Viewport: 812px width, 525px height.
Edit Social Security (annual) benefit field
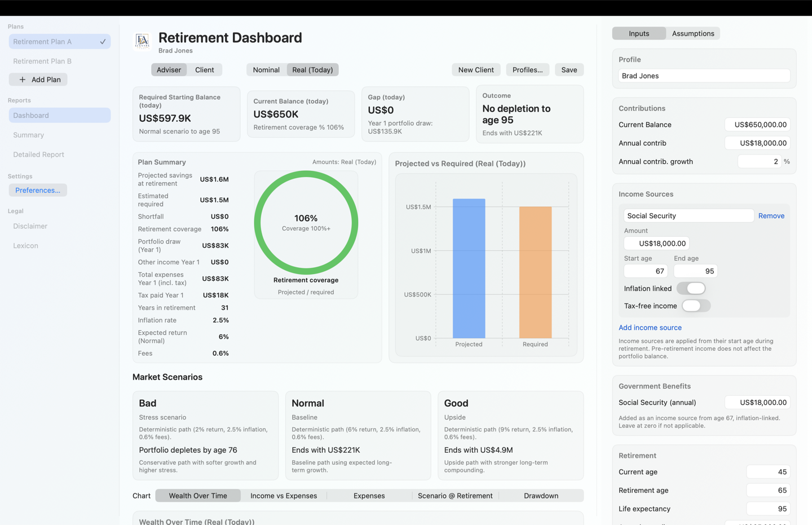tap(757, 403)
